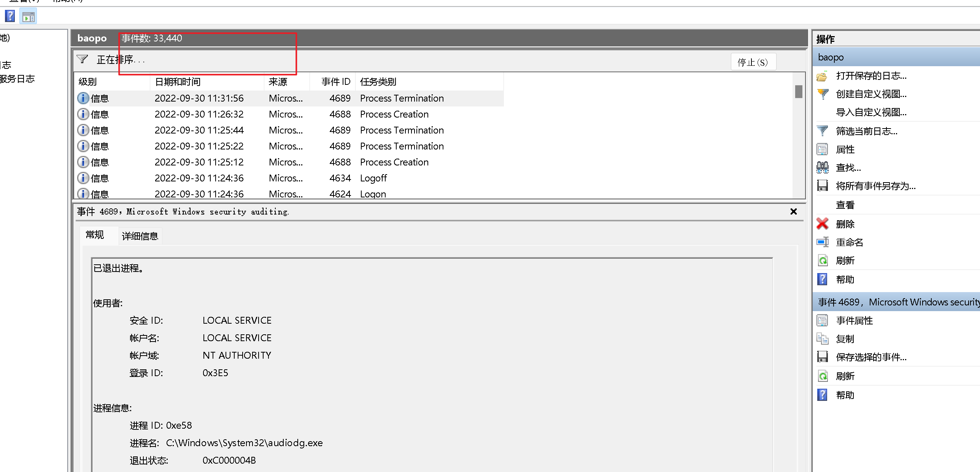Click the exit status value 0xC000004B
Screen dimensions: 980x472
click(229, 460)
